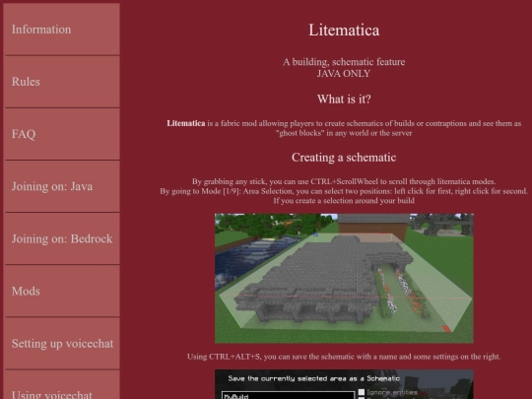Click the Litematica page title
The width and height of the screenshot is (532, 399).
(x=344, y=30)
